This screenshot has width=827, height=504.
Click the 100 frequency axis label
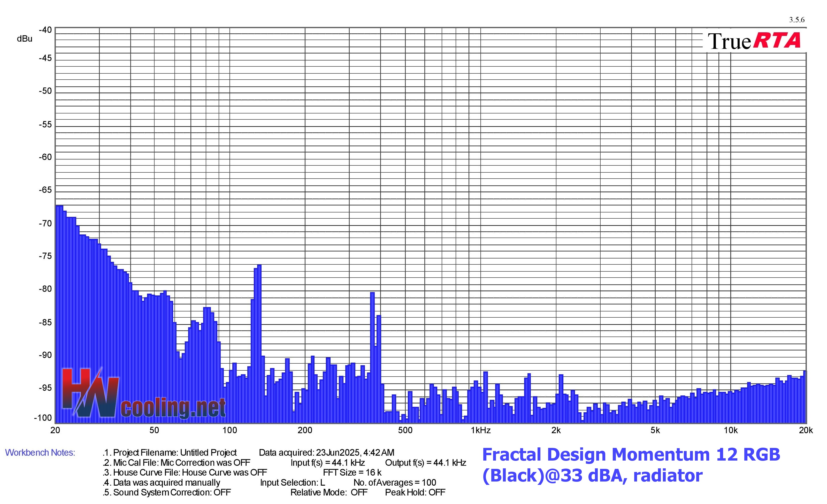click(x=229, y=430)
